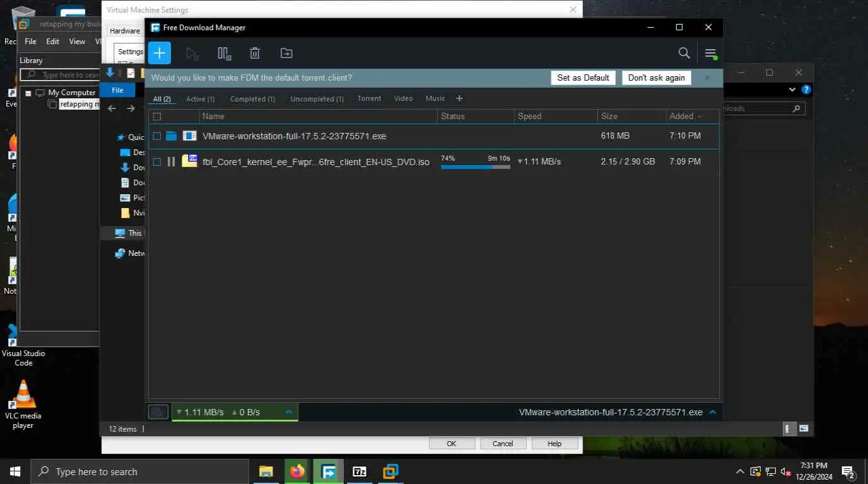The image size is (868, 484).
Task: Switch to VMware Workstation taskbar icon
Action: pyautogui.click(x=390, y=471)
